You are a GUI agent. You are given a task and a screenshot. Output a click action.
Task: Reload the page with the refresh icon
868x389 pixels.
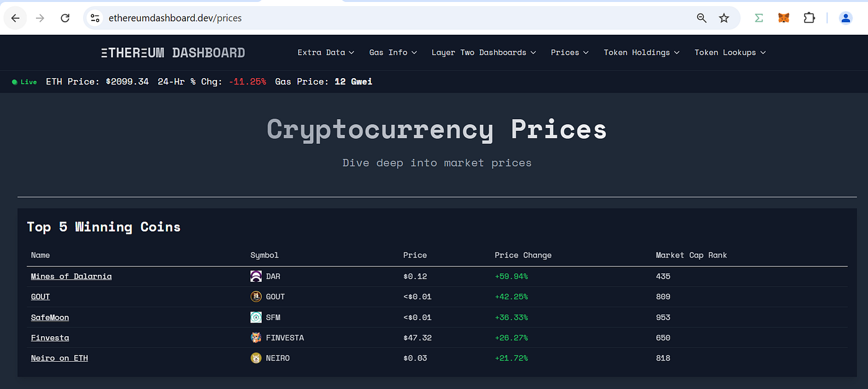pos(65,18)
